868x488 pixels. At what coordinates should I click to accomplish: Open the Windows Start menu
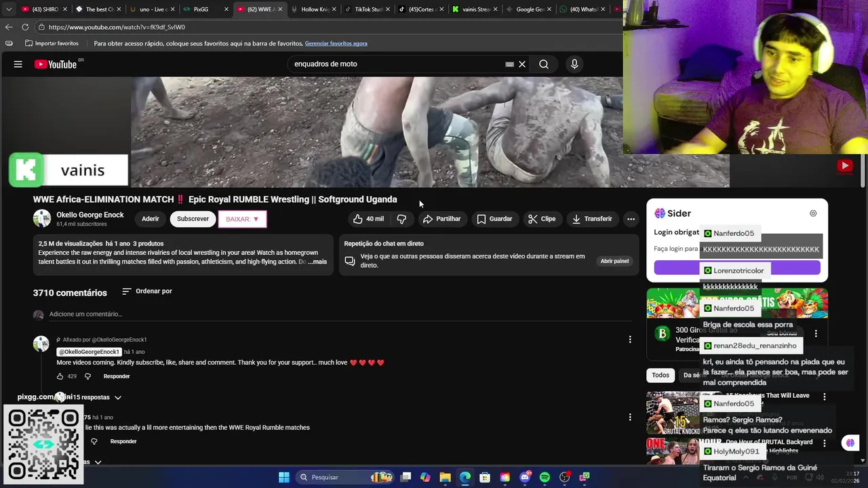point(284,477)
